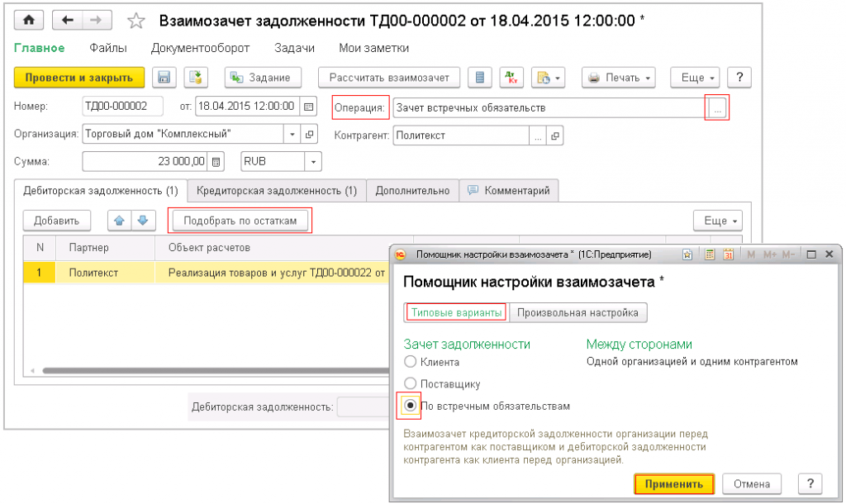Open help in the Помощник настройки window
846x504 pixels.
point(810,484)
